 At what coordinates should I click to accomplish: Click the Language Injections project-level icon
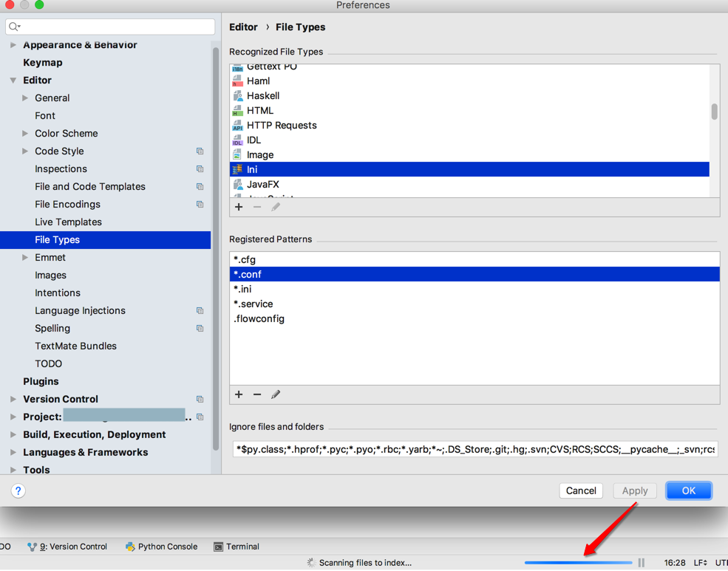(200, 311)
